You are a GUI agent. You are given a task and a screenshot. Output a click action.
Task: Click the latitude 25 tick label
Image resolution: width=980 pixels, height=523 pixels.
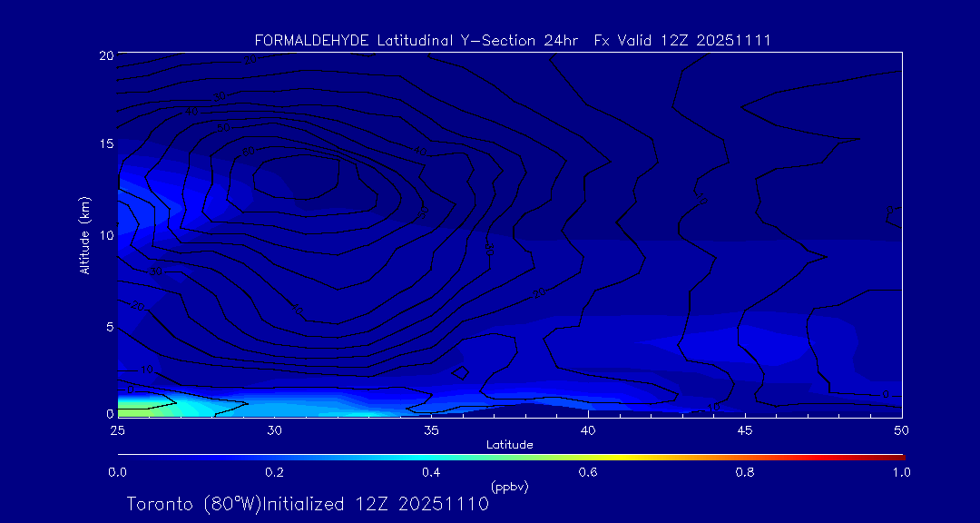point(117,429)
